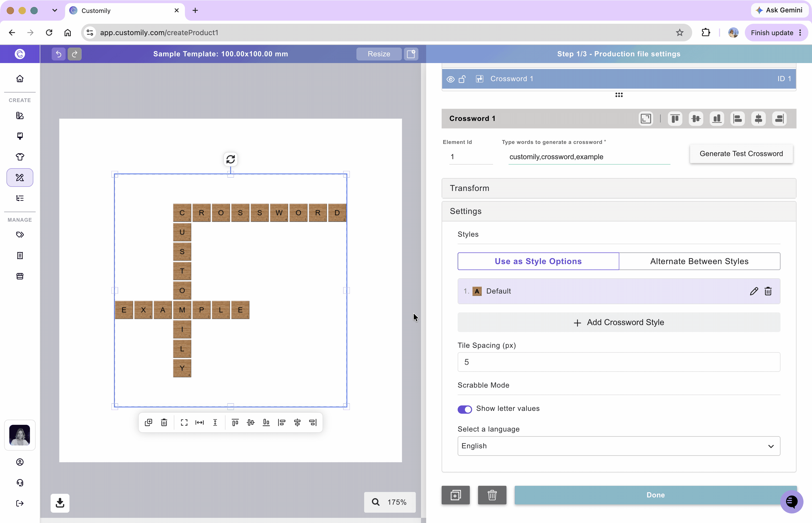Click the user profile photo thumbnail in sidebar

(20, 435)
